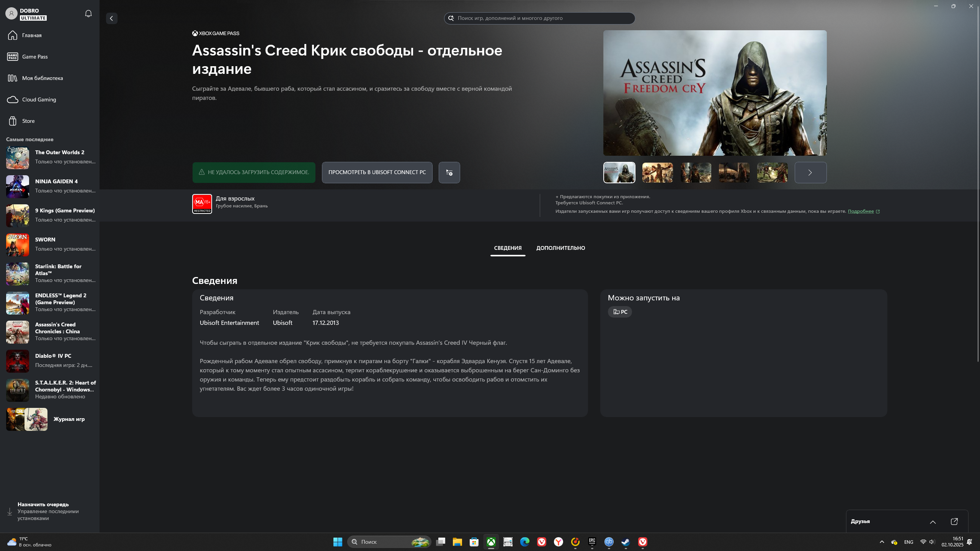The image size is (980, 551).
Task: Select the Сведения tab
Action: (x=508, y=248)
